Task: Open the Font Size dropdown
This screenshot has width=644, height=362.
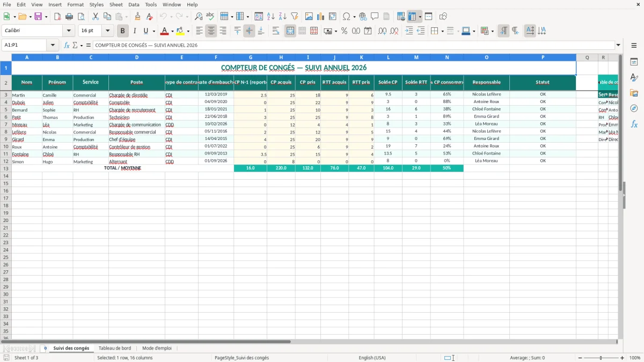Action: [107, 31]
